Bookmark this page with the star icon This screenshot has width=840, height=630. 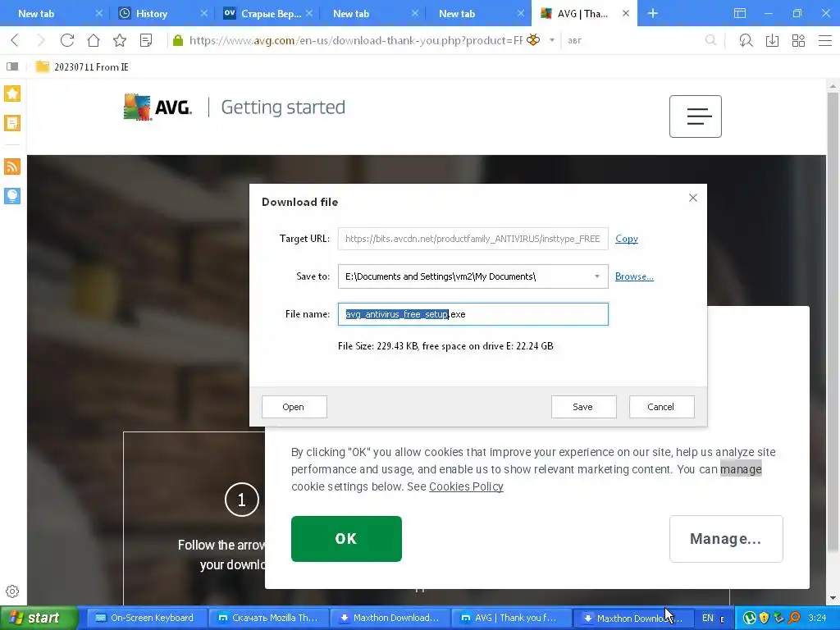click(120, 40)
